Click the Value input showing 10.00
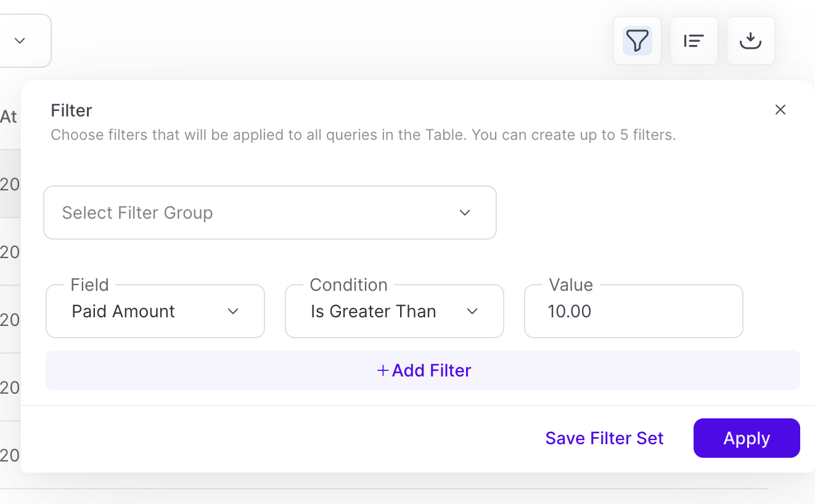815x504 pixels. tap(633, 311)
